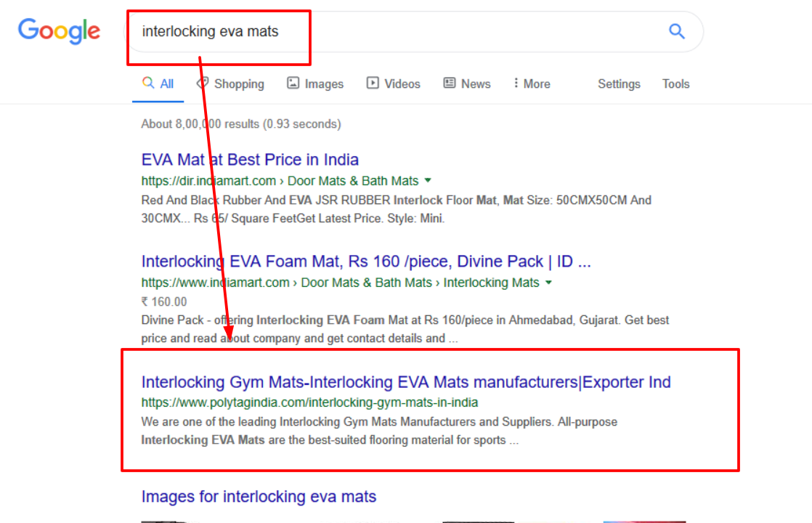Viewport: 812px width, 523px height.
Task: Select the All tab
Action: pyautogui.click(x=158, y=84)
